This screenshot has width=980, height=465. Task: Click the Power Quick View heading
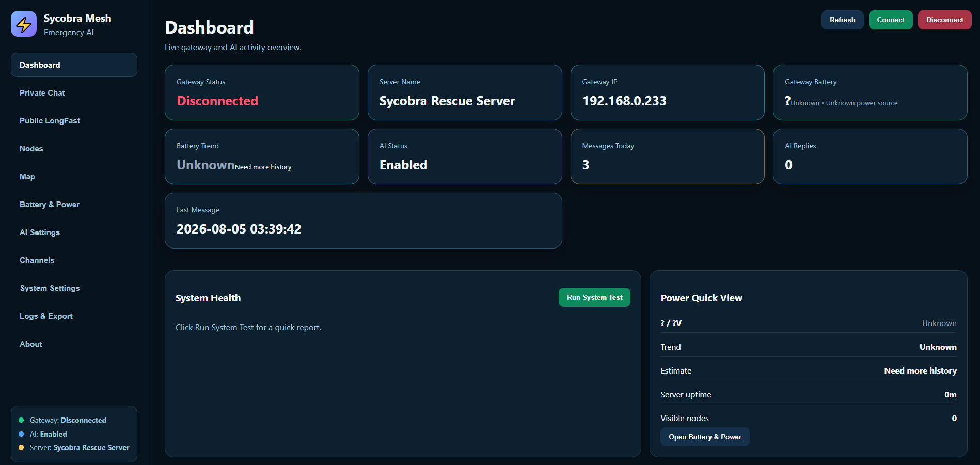tap(701, 298)
